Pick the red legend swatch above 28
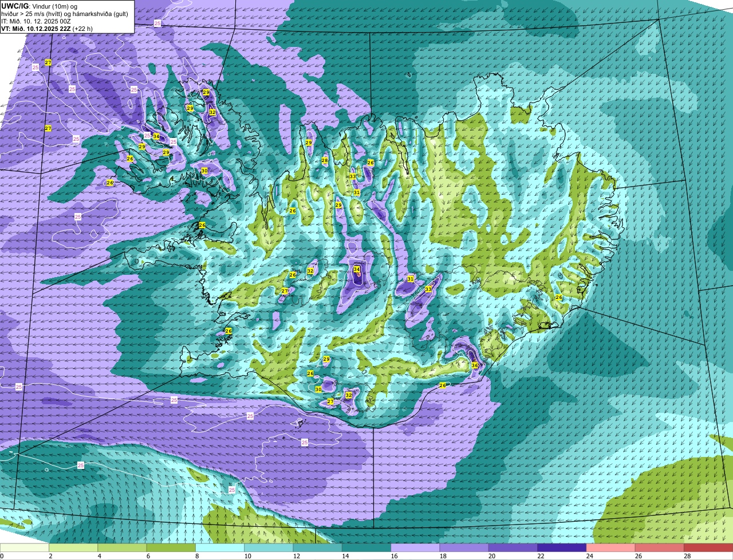 [x=708, y=548]
